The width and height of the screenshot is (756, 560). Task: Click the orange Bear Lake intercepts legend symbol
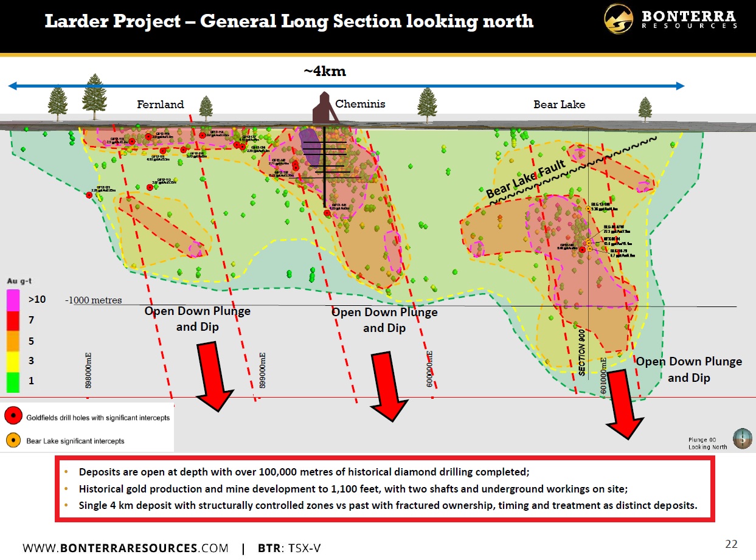coord(13,440)
